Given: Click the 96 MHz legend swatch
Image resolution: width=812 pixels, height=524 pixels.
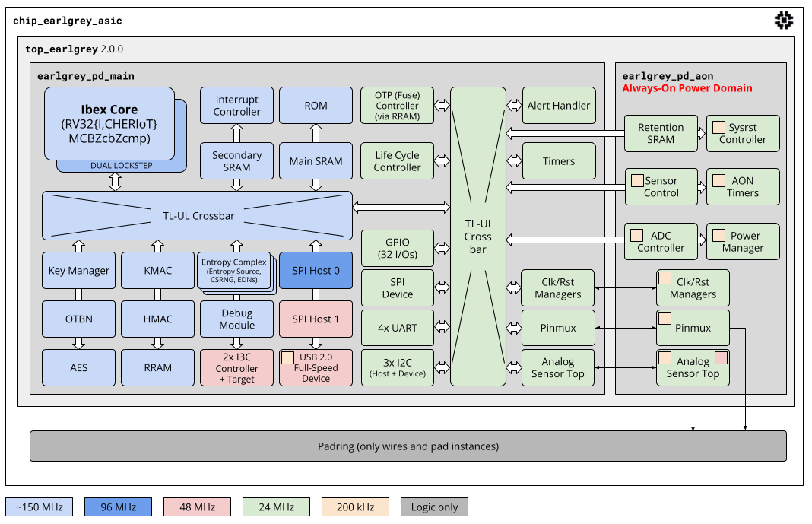Looking at the screenshot, I should pyautogui.click(x=118, y=507).
